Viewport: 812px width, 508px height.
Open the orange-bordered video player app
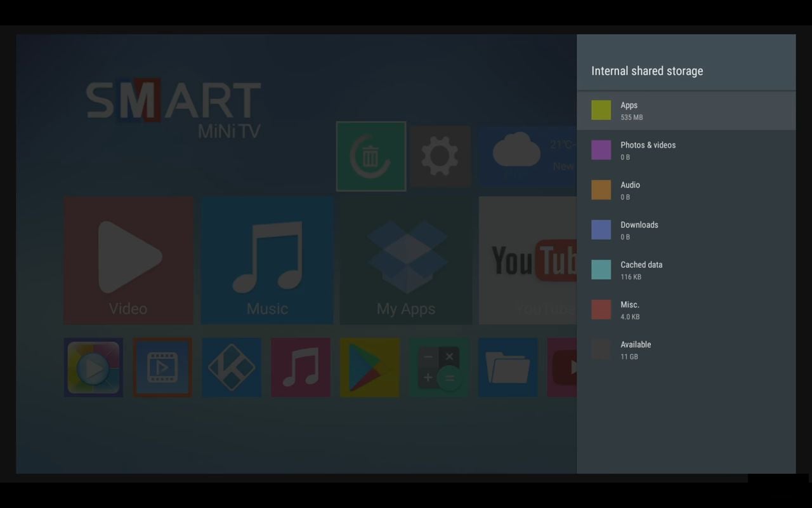pyautogui.click(x=162, y=367)
